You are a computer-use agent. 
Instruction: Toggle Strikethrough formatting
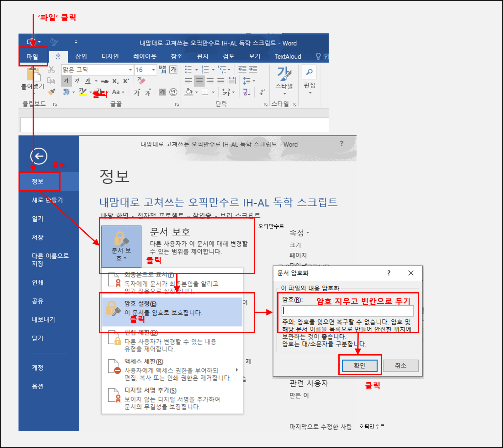click(x=104, y=81)
